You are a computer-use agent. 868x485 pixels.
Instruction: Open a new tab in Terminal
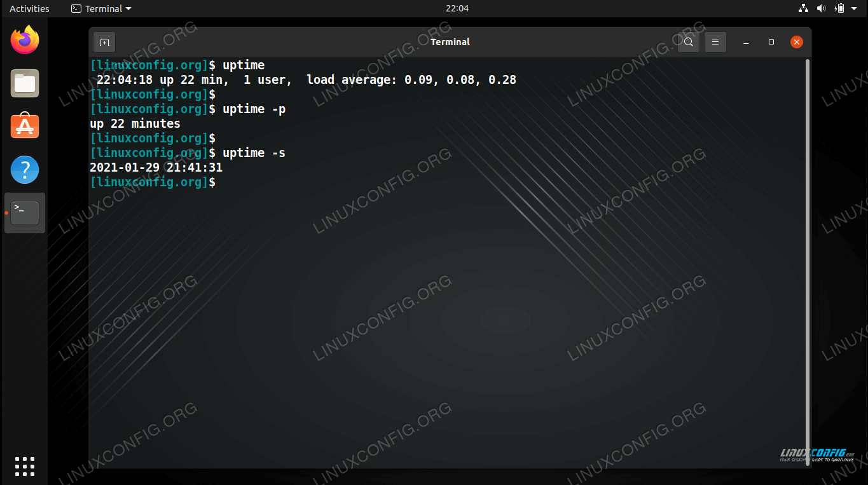(104, 42)
